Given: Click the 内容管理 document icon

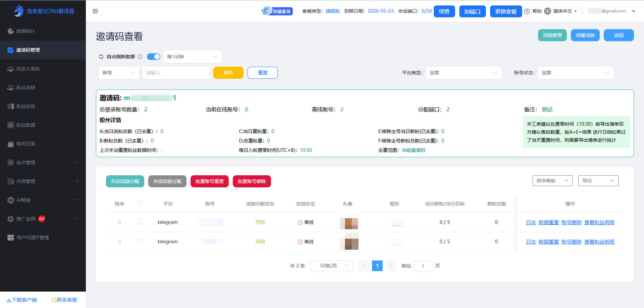Looking at the screenshot, I should tap(11, 181).
